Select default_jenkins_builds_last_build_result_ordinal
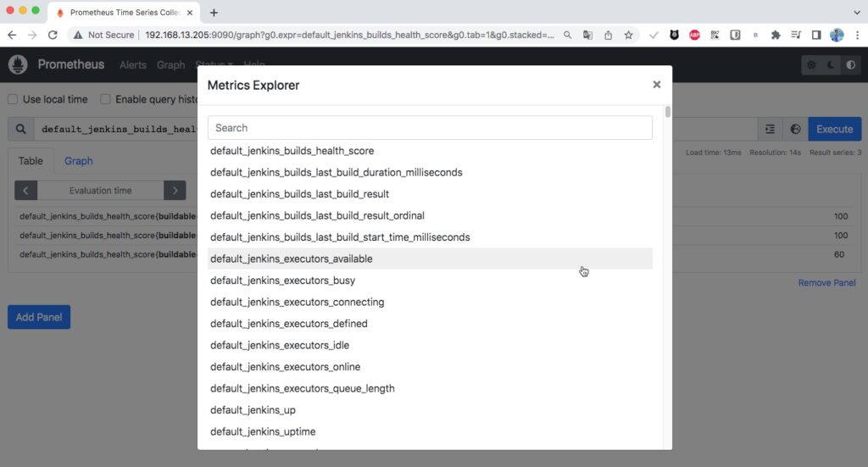Viewport: 868px width, 467px height. [x=430, y=215]
